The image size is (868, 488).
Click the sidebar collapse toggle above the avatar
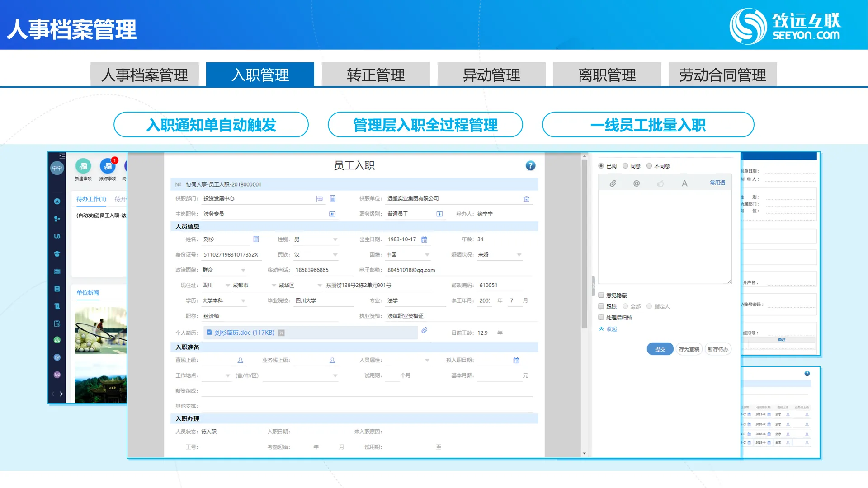click(x=62, y=155)
